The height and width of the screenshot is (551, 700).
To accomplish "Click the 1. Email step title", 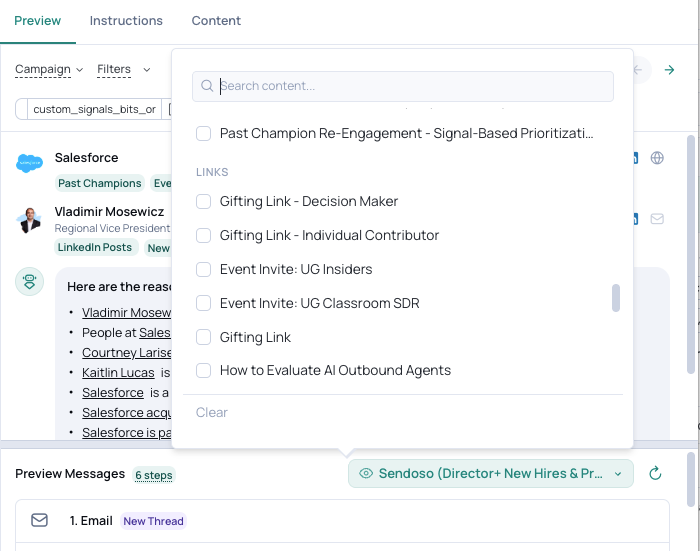I will click(x=91, y=521).
